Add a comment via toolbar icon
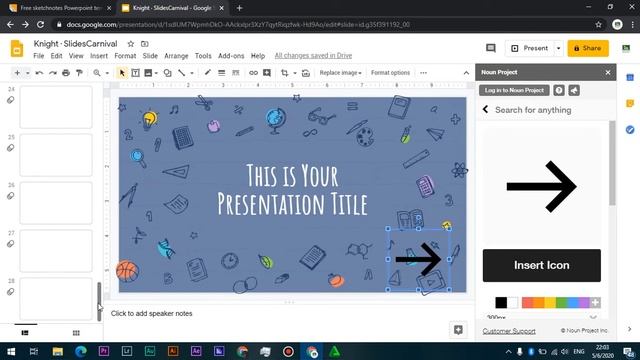 tap(267, 73)
